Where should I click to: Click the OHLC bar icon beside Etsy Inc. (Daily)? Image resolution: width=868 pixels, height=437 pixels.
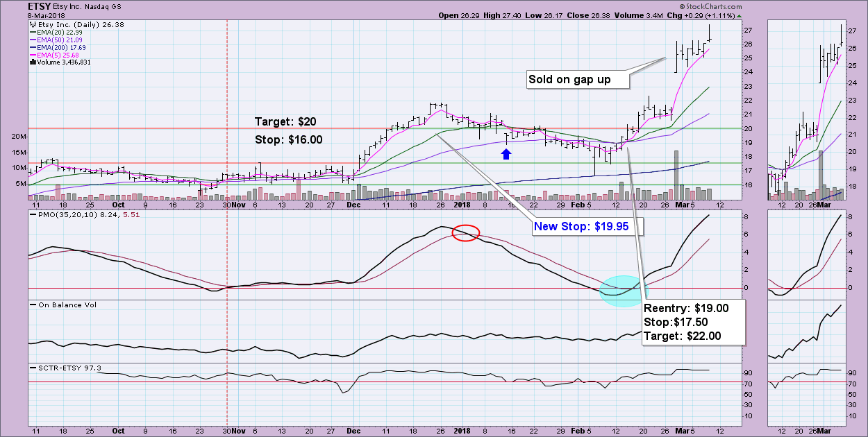[x=33, y=24]
